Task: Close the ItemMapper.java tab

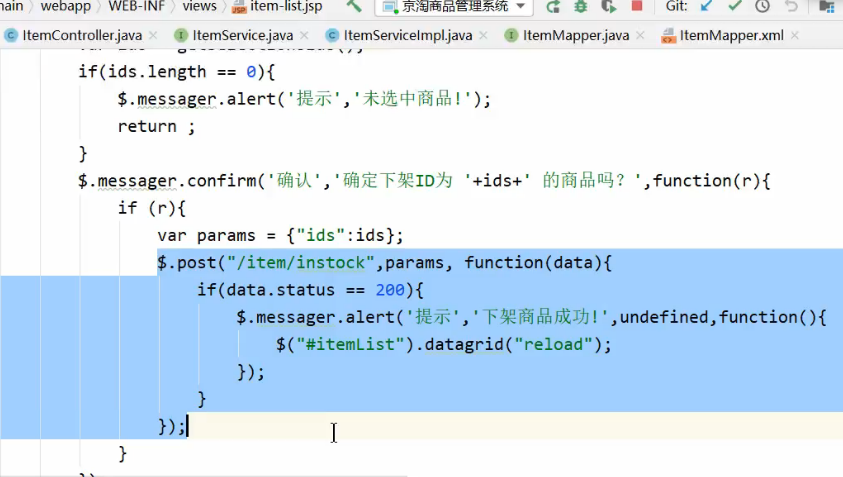Action: tap(640, 35)
